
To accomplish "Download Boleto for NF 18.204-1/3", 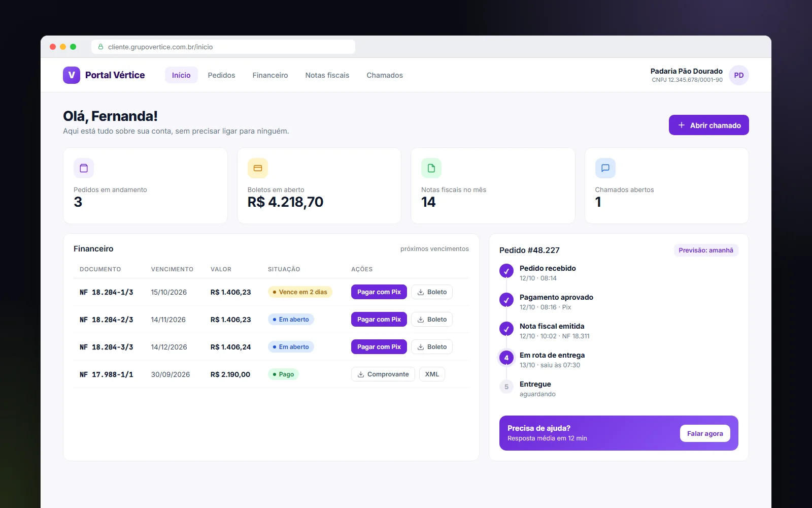I will [432, 292].
